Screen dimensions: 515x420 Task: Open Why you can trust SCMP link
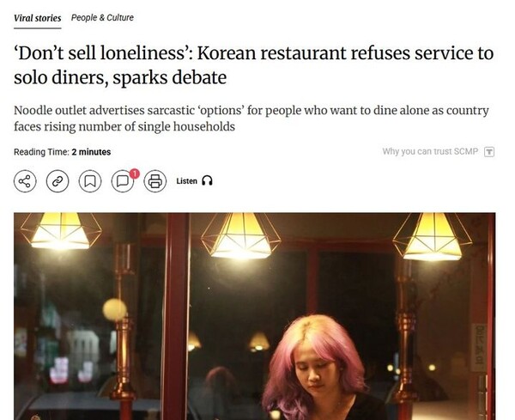(x=430, y=151)
